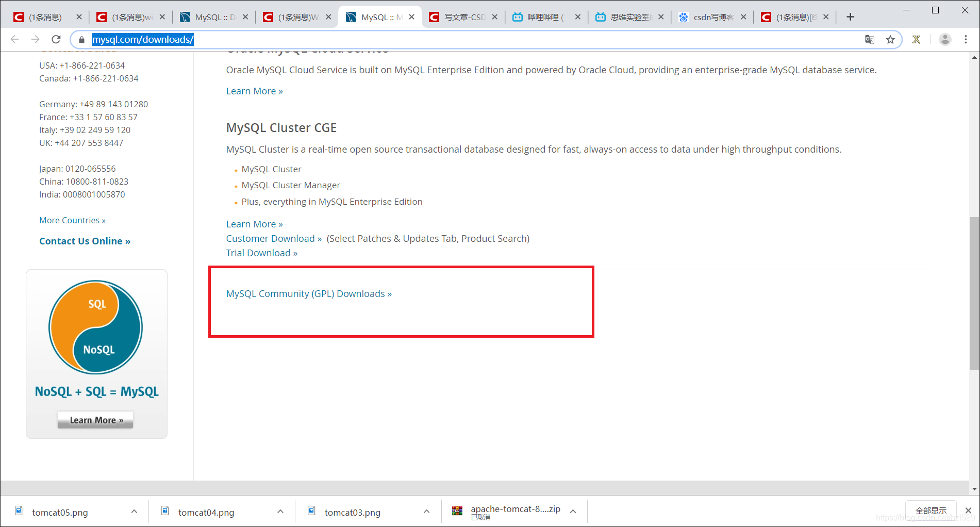Click the tomcat03.png file icon
This screenshot has width=980, height=527.
(x=311, y=510)
